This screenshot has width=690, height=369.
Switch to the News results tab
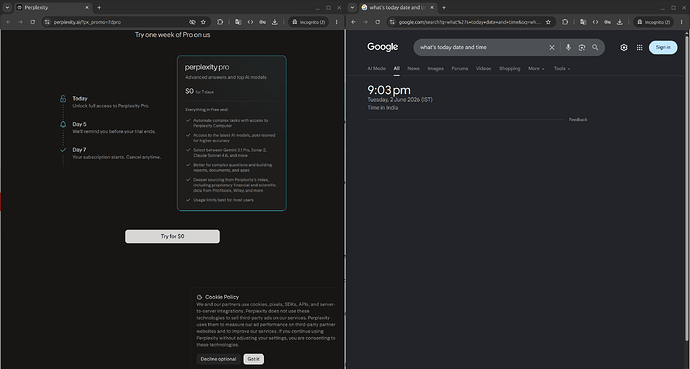click(413, 69)
